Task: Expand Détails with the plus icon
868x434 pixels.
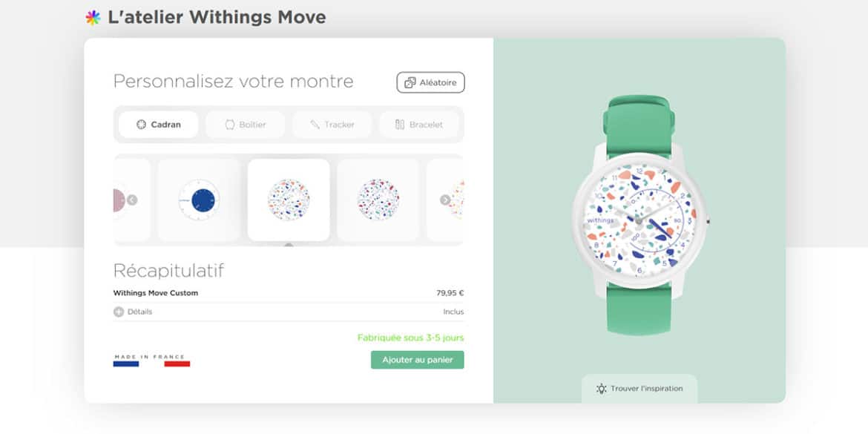Action: 119,312
